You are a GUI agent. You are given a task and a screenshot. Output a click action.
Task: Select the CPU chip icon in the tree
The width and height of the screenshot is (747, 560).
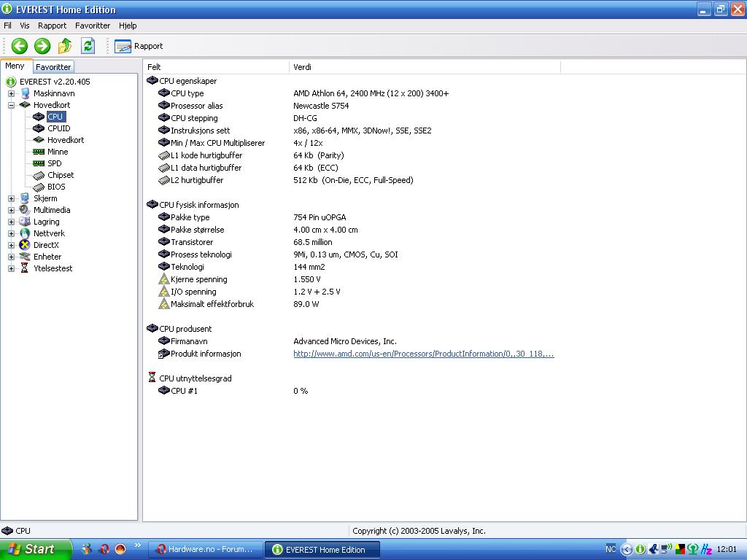(39, 117)
